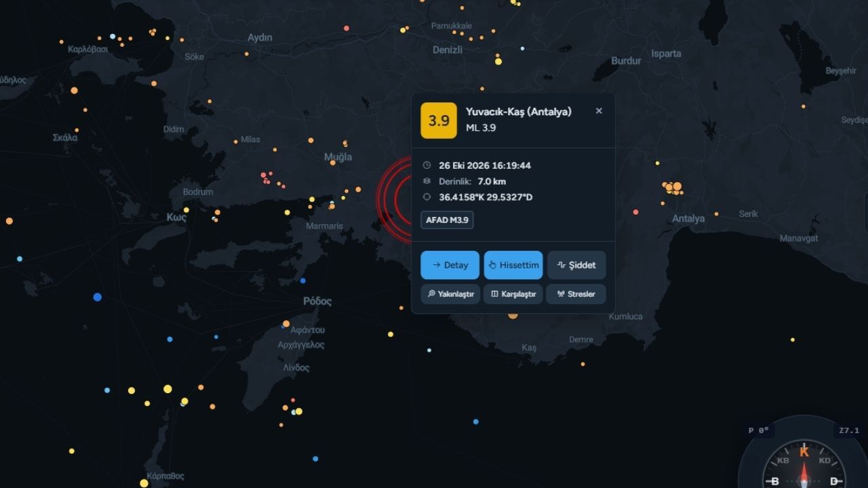The height and width of the screenshot is (488, 868).
Task: Click the depth layers icon beside Derinlik
Action: point(427,181)
